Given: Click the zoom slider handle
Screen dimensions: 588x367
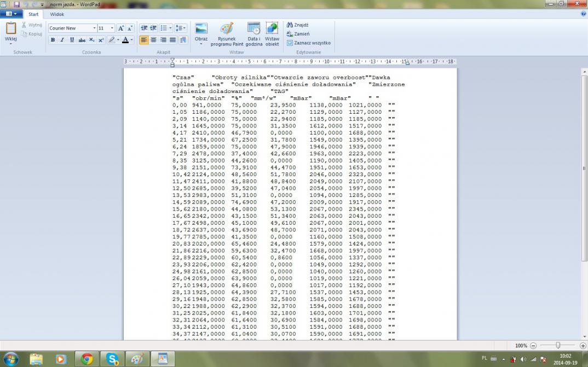Looking at the screenshot, I should tap(557, 346).
